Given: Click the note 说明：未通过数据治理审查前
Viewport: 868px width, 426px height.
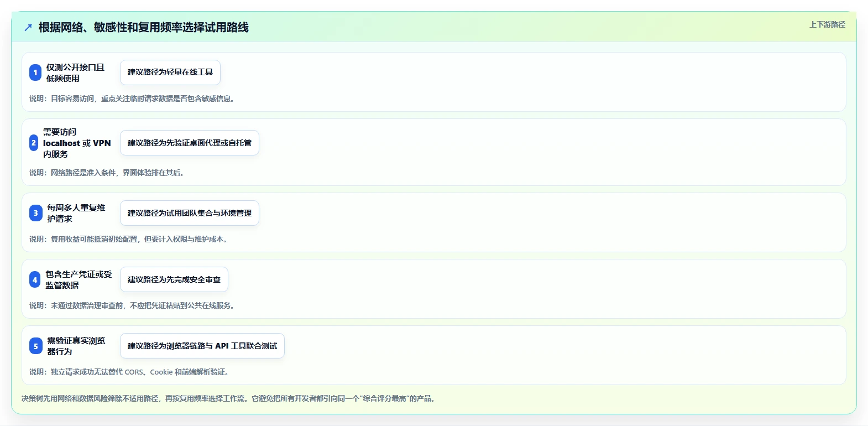Looking at the screenshot, I should click(133, 305).
